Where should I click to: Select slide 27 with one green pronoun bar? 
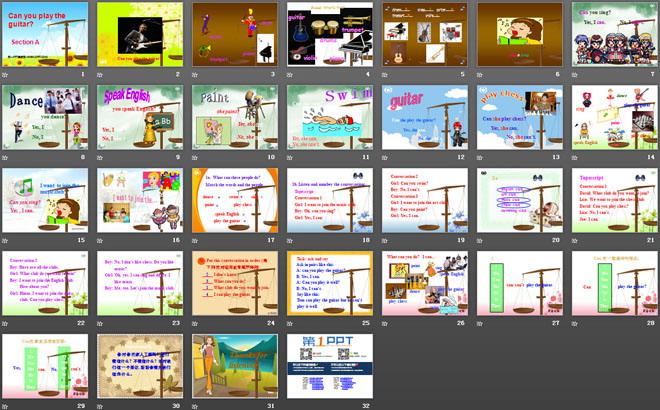coord(520,283)
